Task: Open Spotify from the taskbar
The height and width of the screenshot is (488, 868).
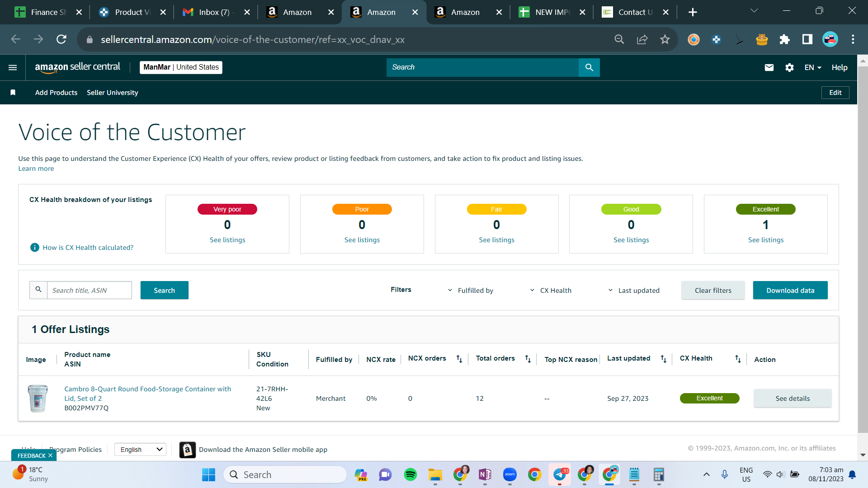Action: pyautogui.click(x=410, y=474)
